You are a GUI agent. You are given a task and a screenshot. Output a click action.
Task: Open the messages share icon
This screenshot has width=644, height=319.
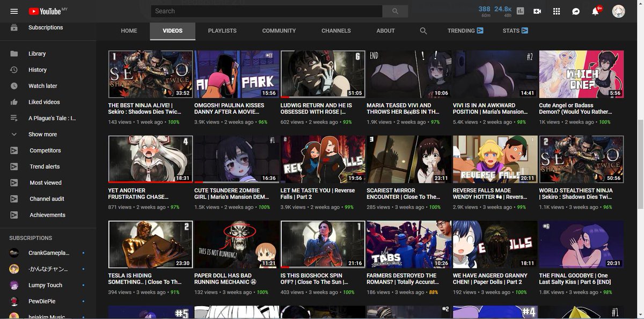coord(576,11)
